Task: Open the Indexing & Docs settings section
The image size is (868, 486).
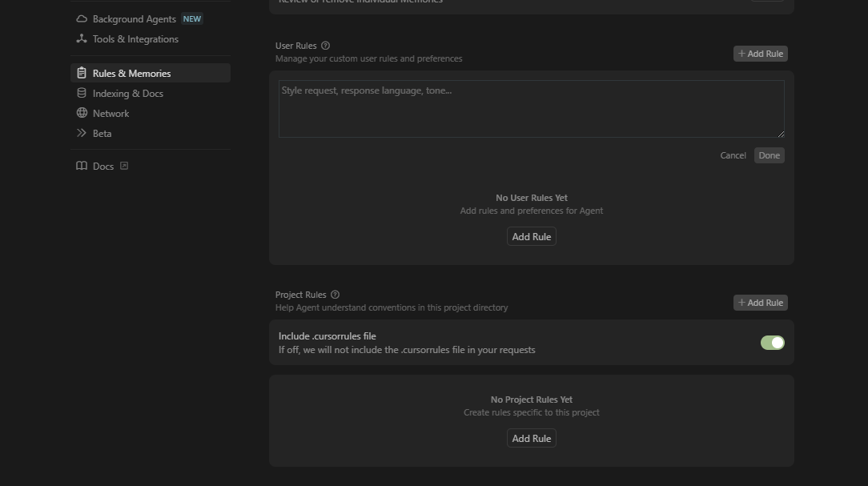Action: click(x=127, y=94)
